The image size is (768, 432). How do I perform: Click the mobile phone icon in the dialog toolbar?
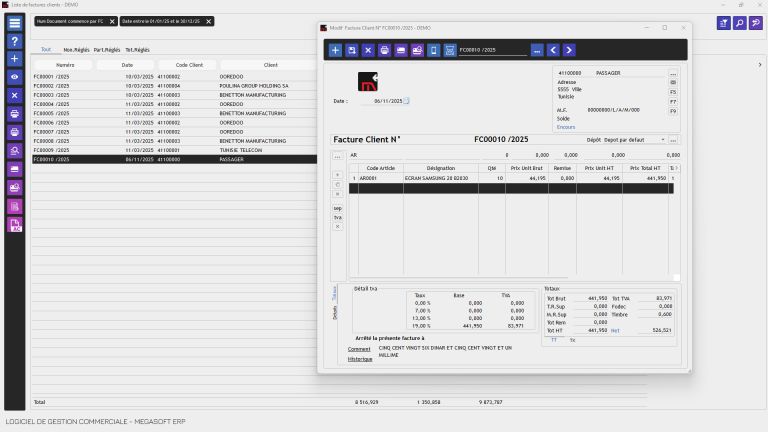coord(433,50)
